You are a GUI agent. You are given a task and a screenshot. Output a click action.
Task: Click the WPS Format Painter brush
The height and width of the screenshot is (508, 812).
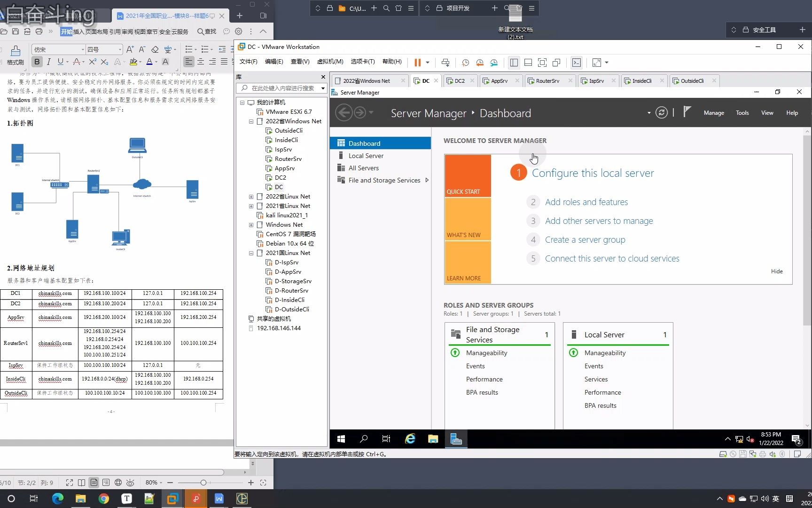pyautogui.click(x=15, y=56)
